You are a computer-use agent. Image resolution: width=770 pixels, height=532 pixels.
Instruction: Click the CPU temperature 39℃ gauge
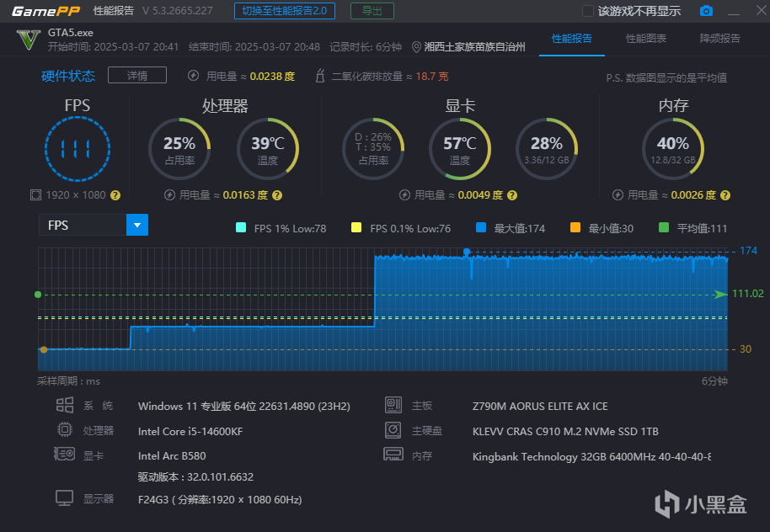click(268, 149)
